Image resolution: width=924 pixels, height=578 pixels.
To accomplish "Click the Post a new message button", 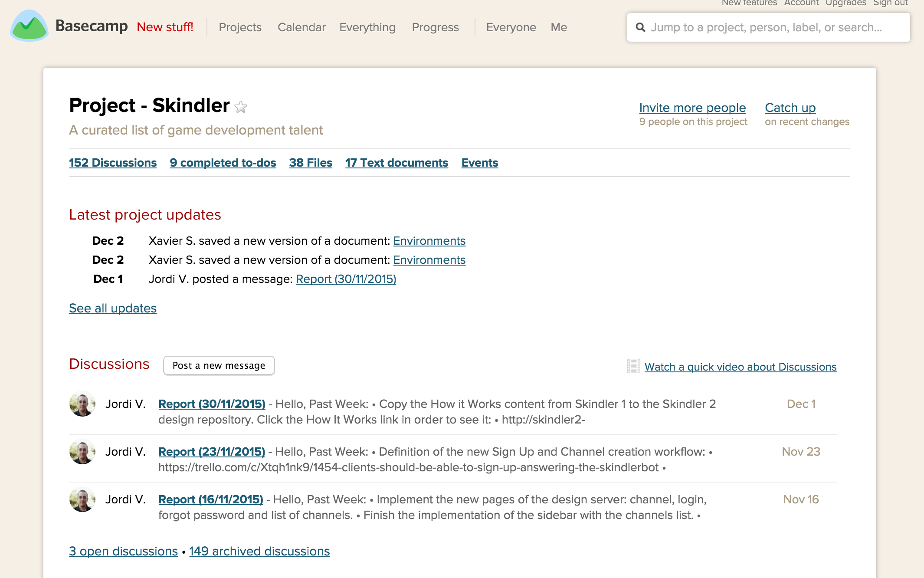I will click(x=219, y=365).
